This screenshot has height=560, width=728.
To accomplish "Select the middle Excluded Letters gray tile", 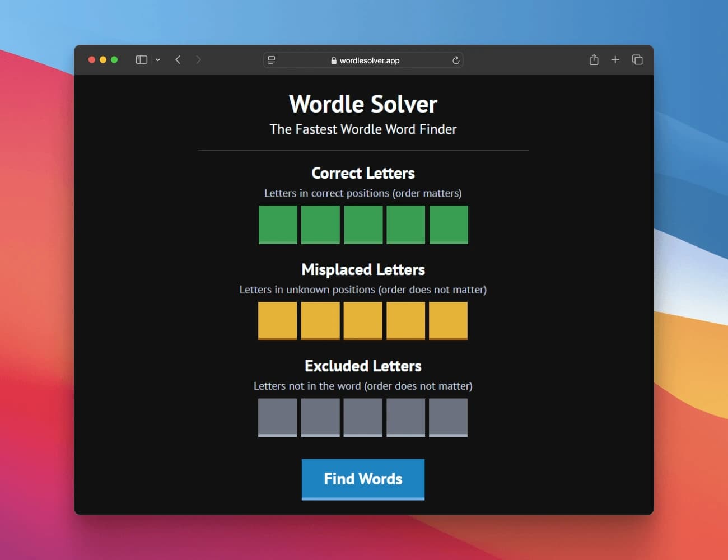I will pyautogui.click(x=362, y=417).
